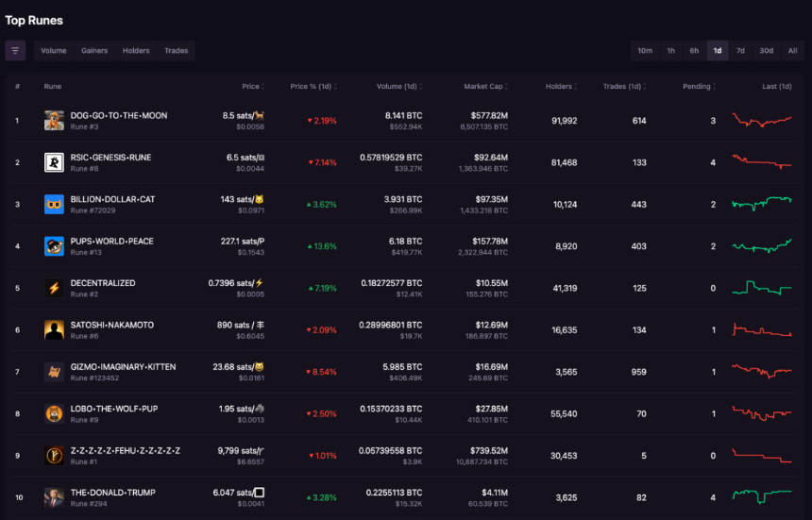The width and height of the screenshot is (812, 520).
Task: Open GIZMO•IMAGINARY•KITTEN rune link
Action: (124, 367)
